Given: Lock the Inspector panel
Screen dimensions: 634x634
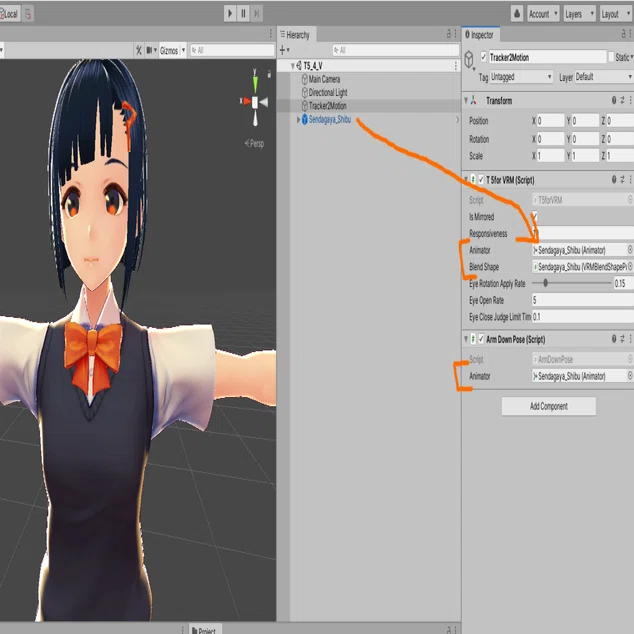Looking at the screenshot, I should 623,34.
